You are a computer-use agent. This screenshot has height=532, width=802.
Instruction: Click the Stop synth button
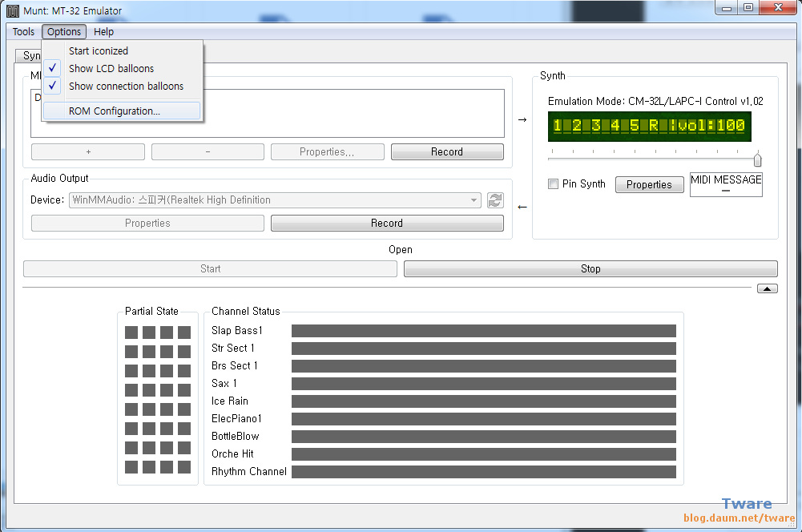tap(590, 269)
